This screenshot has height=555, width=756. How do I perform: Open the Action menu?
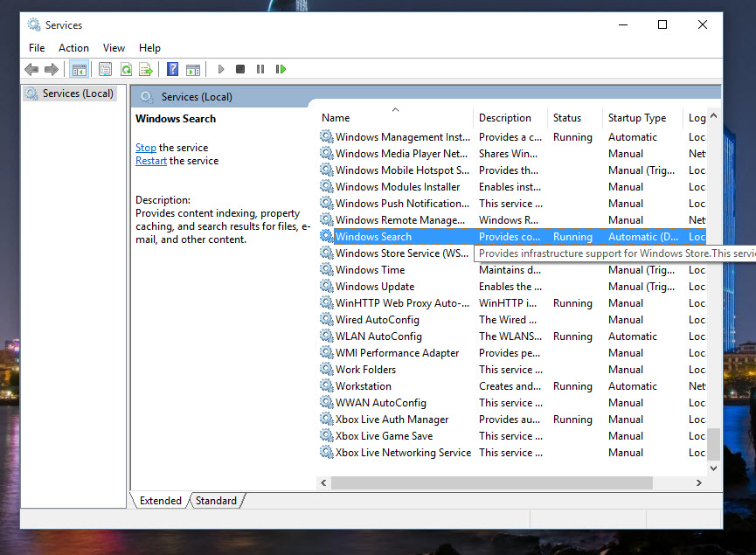point(73,48)
